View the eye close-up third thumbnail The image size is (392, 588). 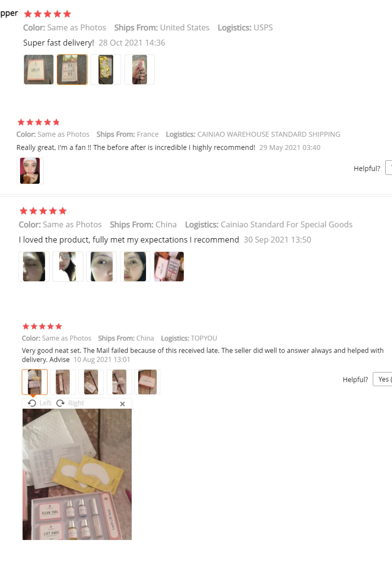(101, 267)
